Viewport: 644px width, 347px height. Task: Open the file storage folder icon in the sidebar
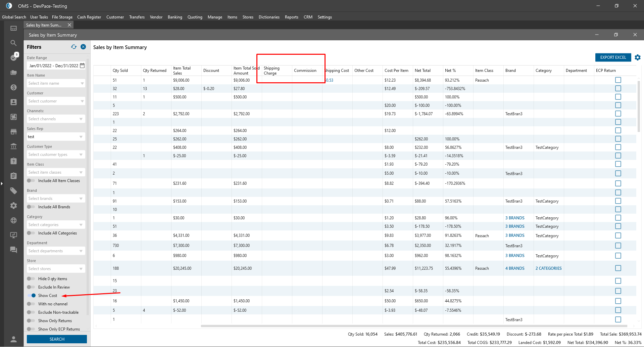tap(13, 73)
